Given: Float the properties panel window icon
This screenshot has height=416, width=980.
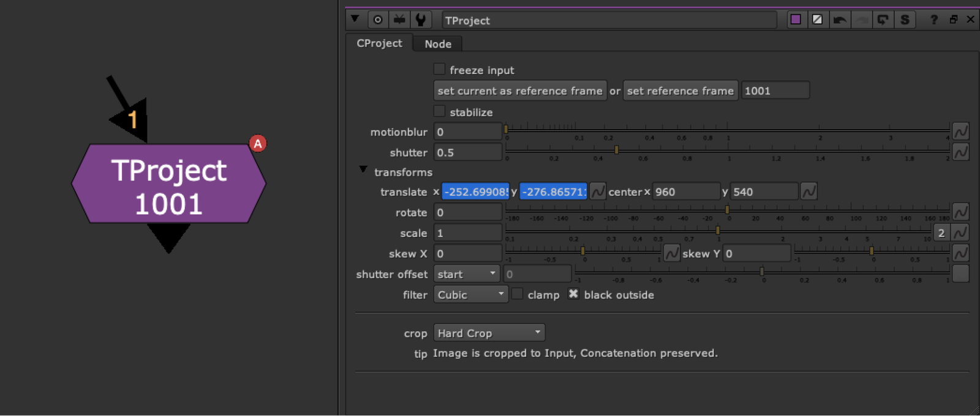Looking at the screenshot, I should click(954, 20).
